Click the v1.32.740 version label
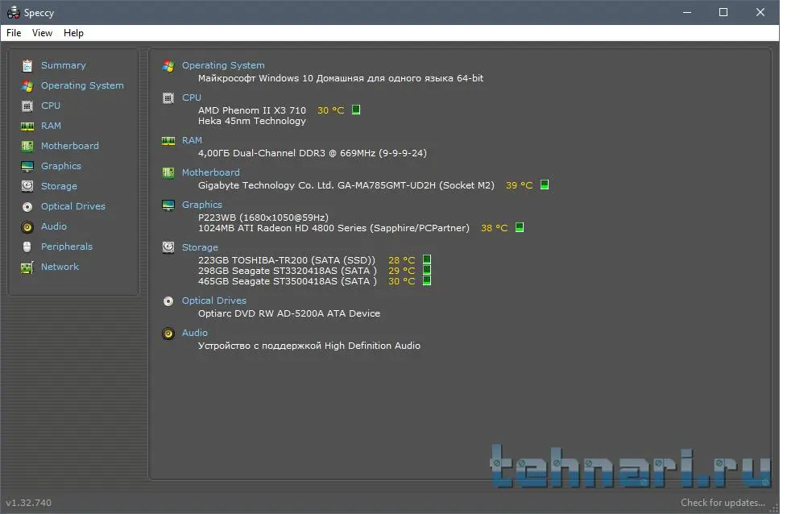812x514 pixels. [28, 503]
